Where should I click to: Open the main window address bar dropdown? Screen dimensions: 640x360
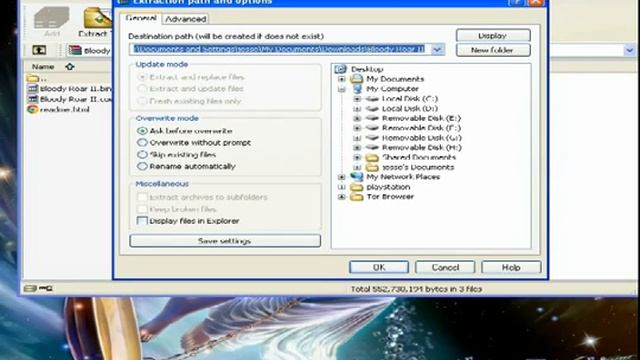(629, 51)
